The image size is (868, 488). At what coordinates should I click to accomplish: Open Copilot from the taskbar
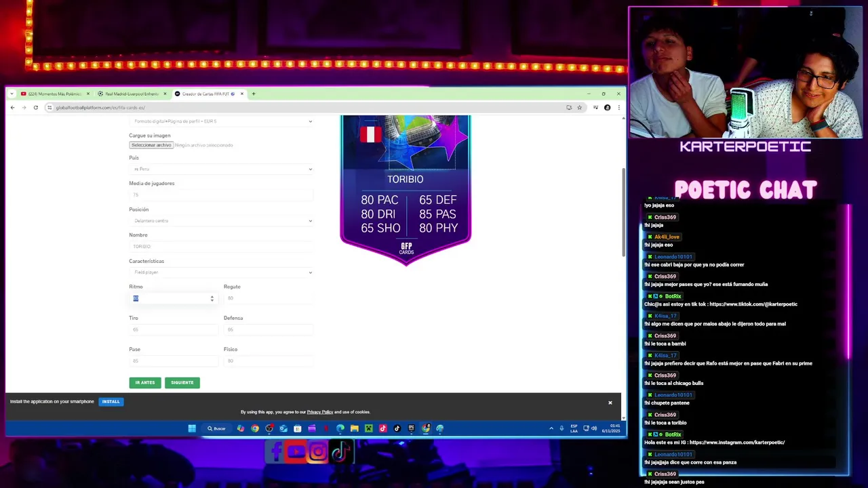pos(240,428)
